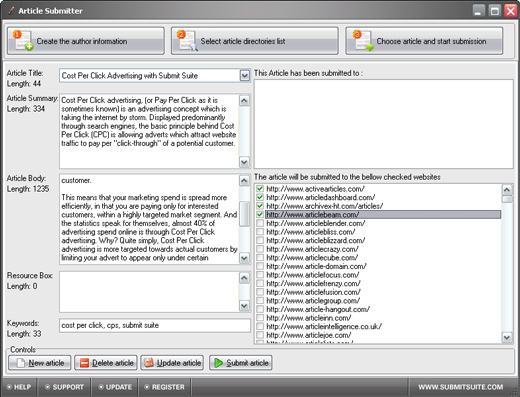Check articleinn.com checkbox
This screenshot has width=520, height=397.
(x=260, y=318)
